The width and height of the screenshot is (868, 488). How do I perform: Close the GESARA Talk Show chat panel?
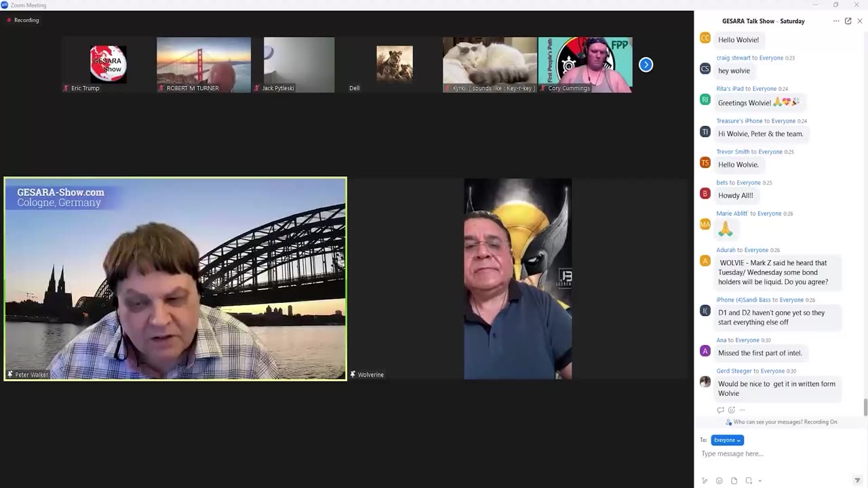[x=860, y=21]
